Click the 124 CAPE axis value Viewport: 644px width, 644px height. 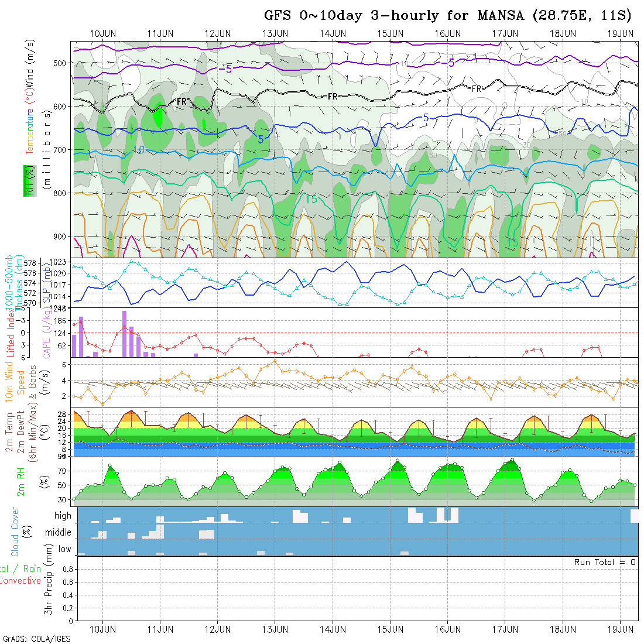60,333
